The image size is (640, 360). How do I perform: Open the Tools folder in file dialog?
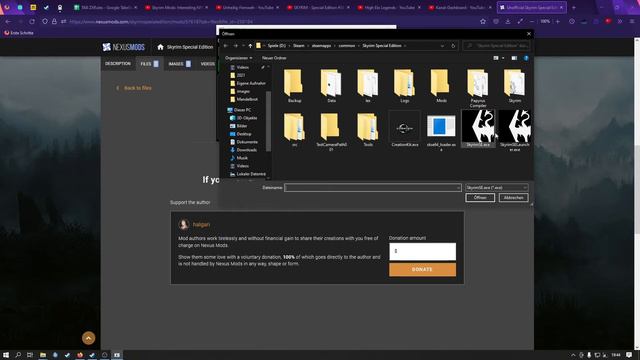coord(368,130)
